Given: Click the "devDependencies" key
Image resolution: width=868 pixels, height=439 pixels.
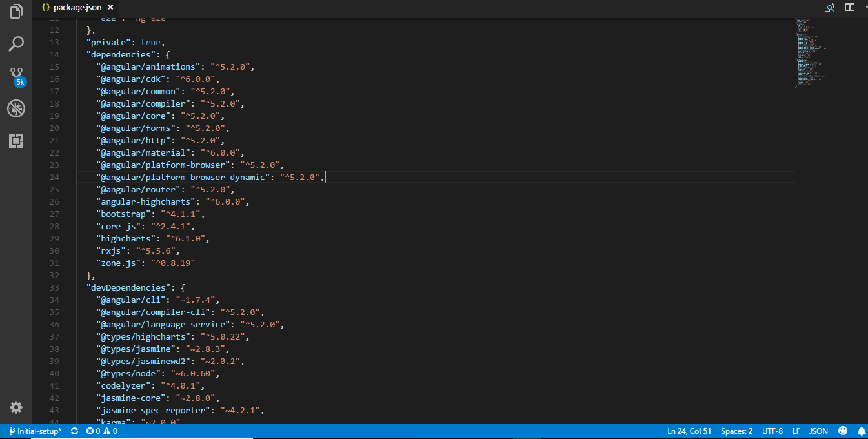Looking at the screenshot, I should (128, 288).
